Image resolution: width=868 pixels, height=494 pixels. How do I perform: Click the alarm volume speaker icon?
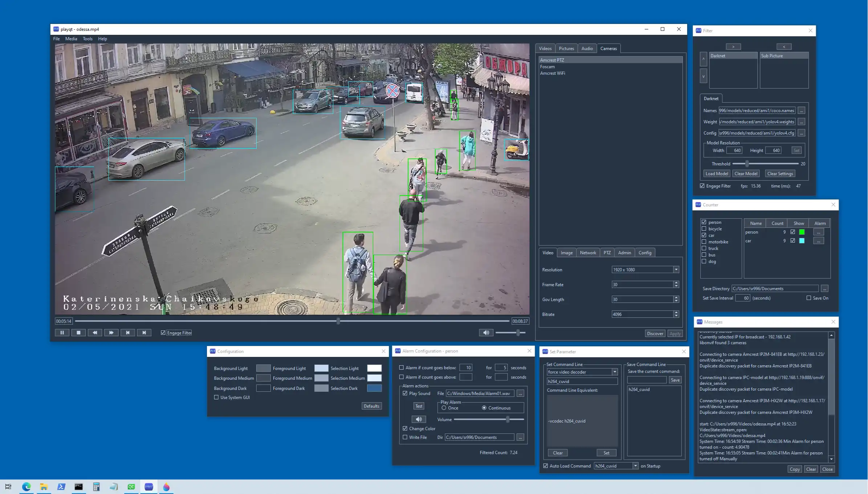419,419
